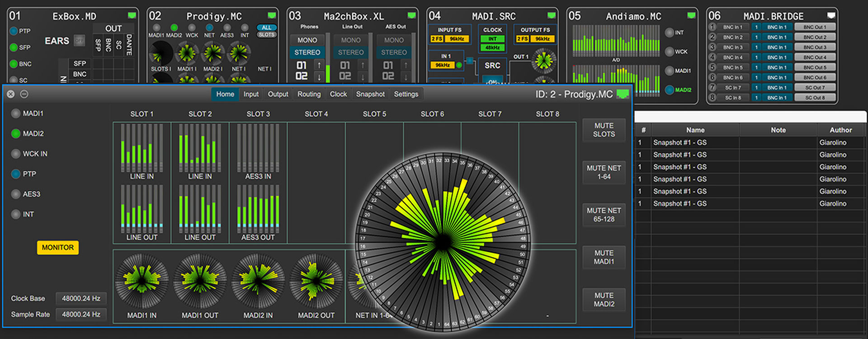Switch to Input tab
Screen dimensions: 868x339
pos(251,94)
